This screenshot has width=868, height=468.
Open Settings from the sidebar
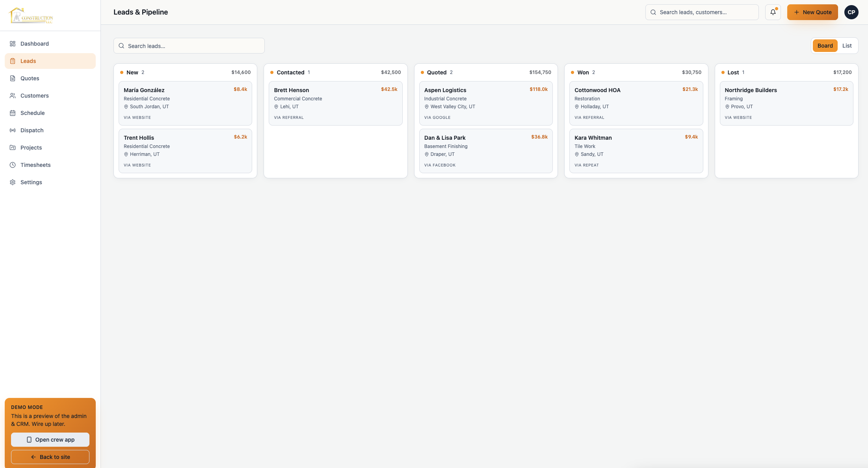coord(31,182)
